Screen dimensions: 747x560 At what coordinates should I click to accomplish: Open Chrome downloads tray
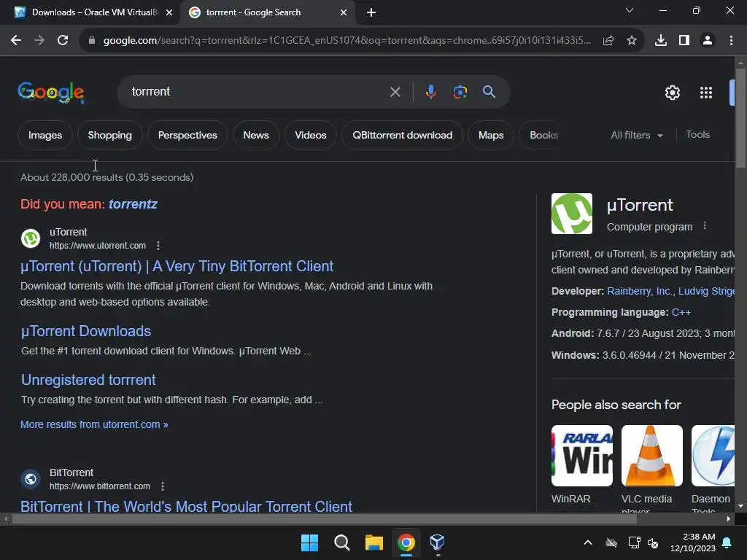click(x=661, y=41)
